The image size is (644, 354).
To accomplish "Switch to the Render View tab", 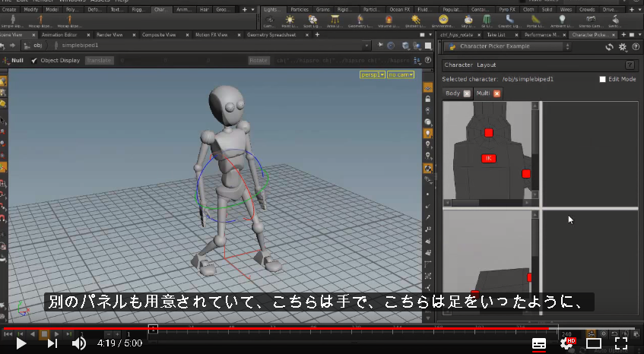I will [x=109, y=35].
